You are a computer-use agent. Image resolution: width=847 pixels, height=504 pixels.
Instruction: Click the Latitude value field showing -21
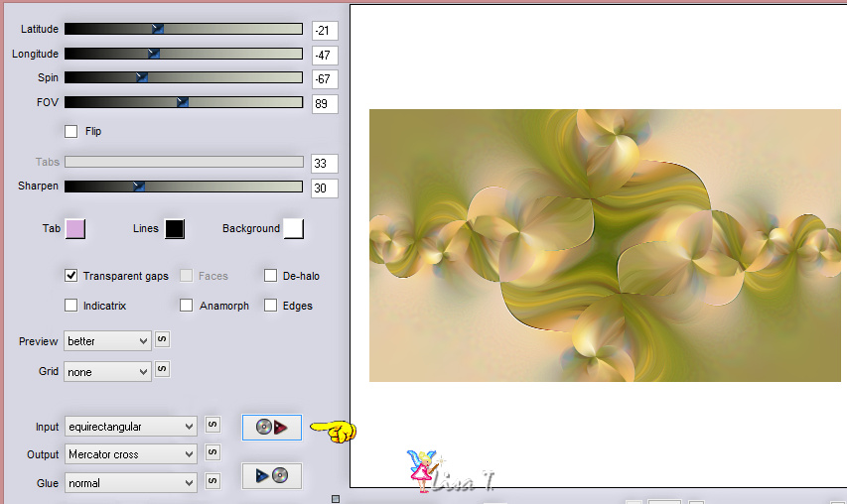point(325,30)
